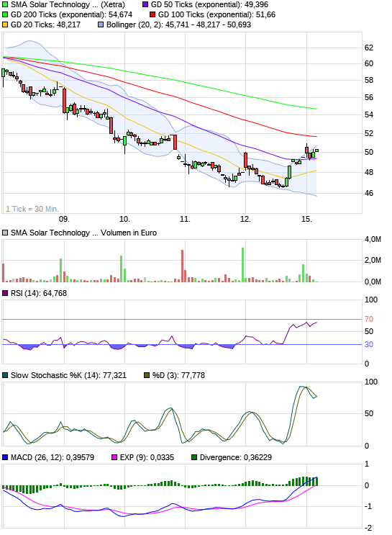Image resolution: width=392 pixels, height=535 pixels.
Task: Click the tall green volume bar on day 12
Action: click(x=242, y=265)
